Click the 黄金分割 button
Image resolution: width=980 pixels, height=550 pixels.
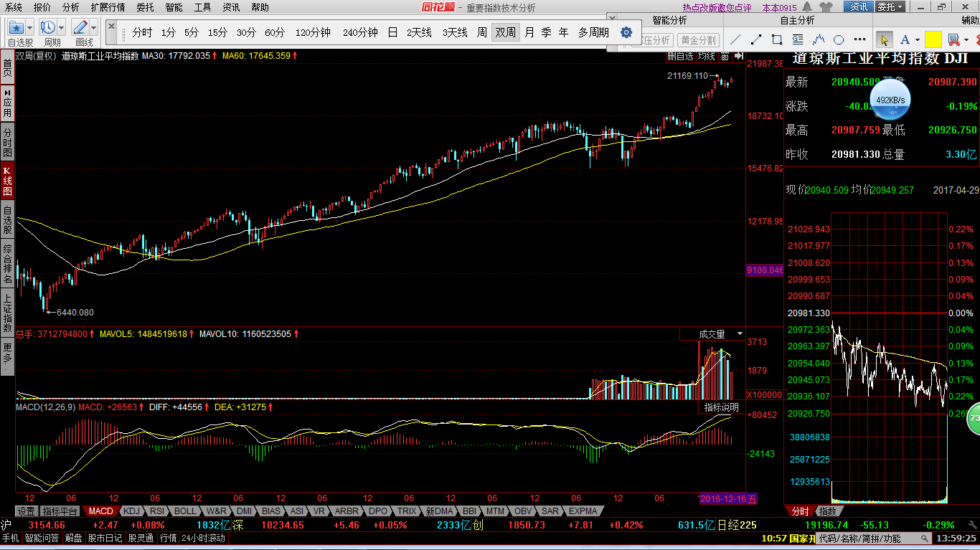pos(698,40)
